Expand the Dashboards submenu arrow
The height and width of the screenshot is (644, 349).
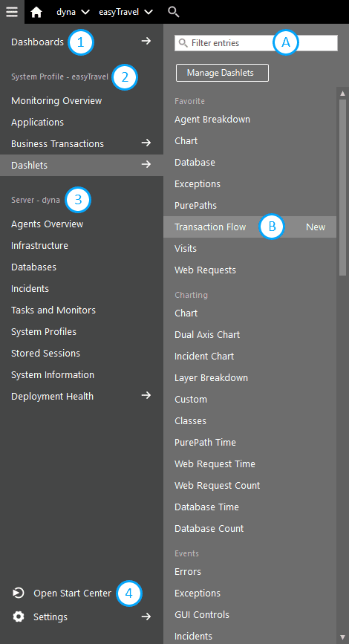[146, 41]
